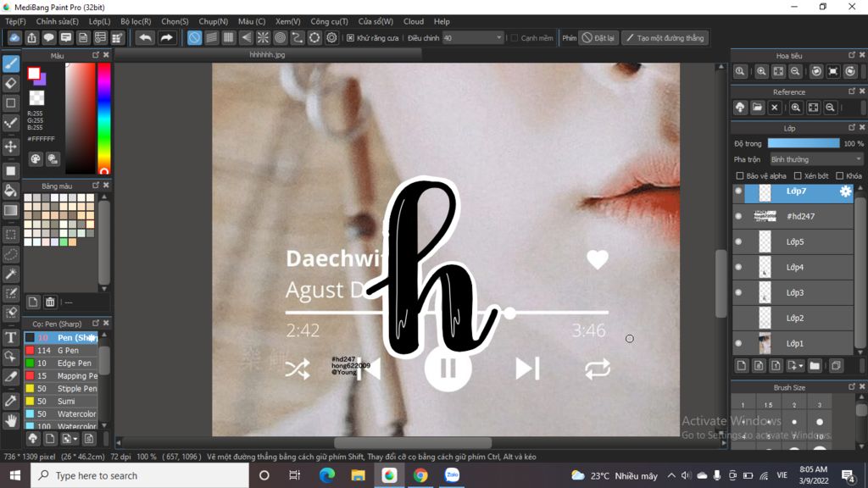Enable the concentric circle snap icon
868x488 pixels.
tap(280, 37)
